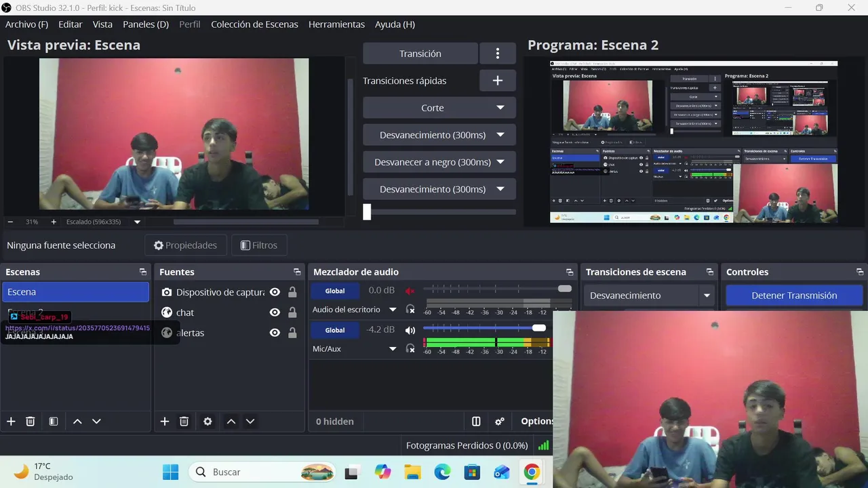This screenshot has height=488, width=868.
Task: Click the 0 hidden mixer label
Action: 335,422
